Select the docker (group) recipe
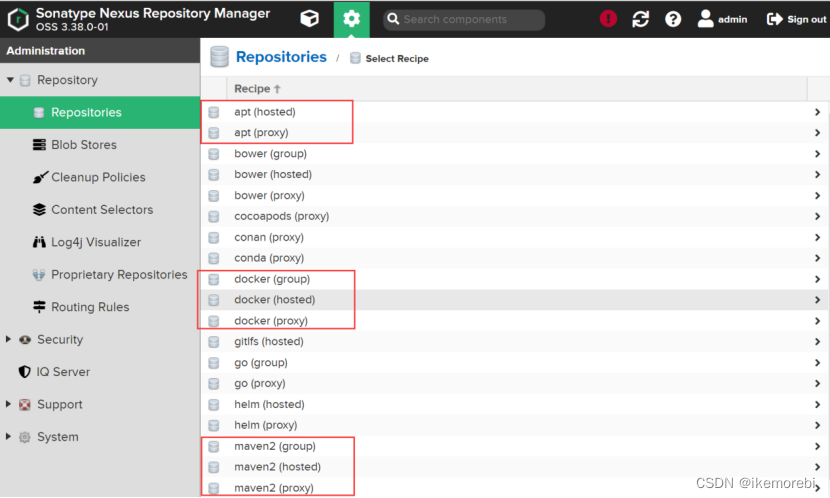 pyautogui.click(x=513, y=279)
